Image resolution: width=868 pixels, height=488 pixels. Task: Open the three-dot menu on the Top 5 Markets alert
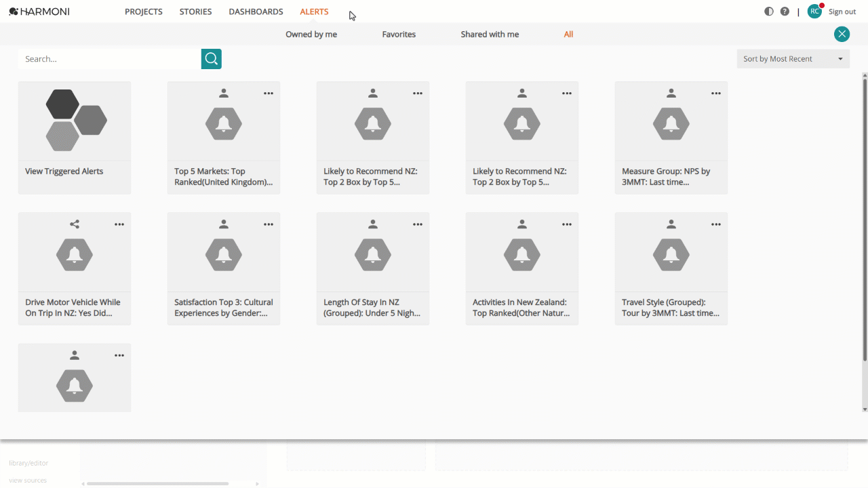(269, 94)
